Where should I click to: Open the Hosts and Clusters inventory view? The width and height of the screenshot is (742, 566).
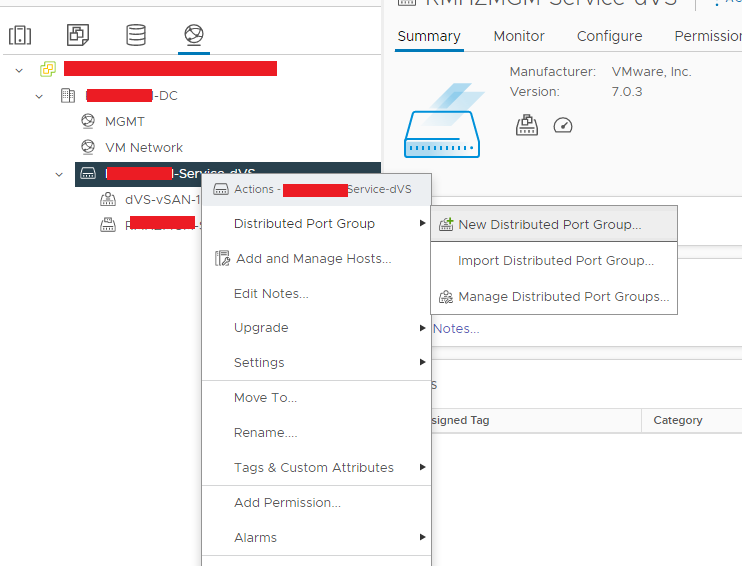point(20,35)
